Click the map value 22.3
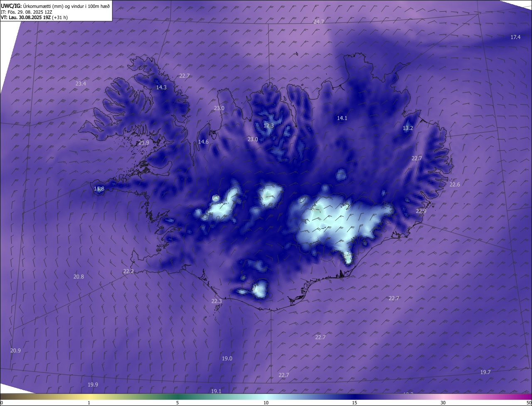This screenshot has height=406, width=532. [217, 301]
